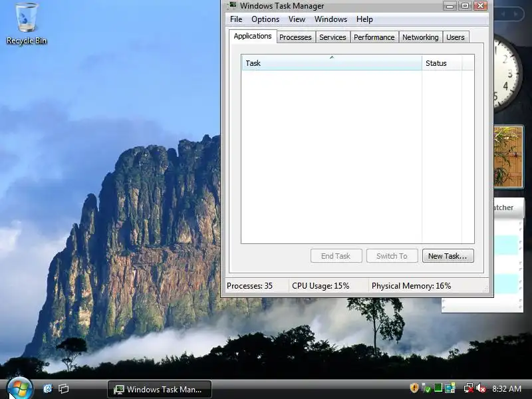
Task: Maximize the Task Manager window
Action: [465, 6]
